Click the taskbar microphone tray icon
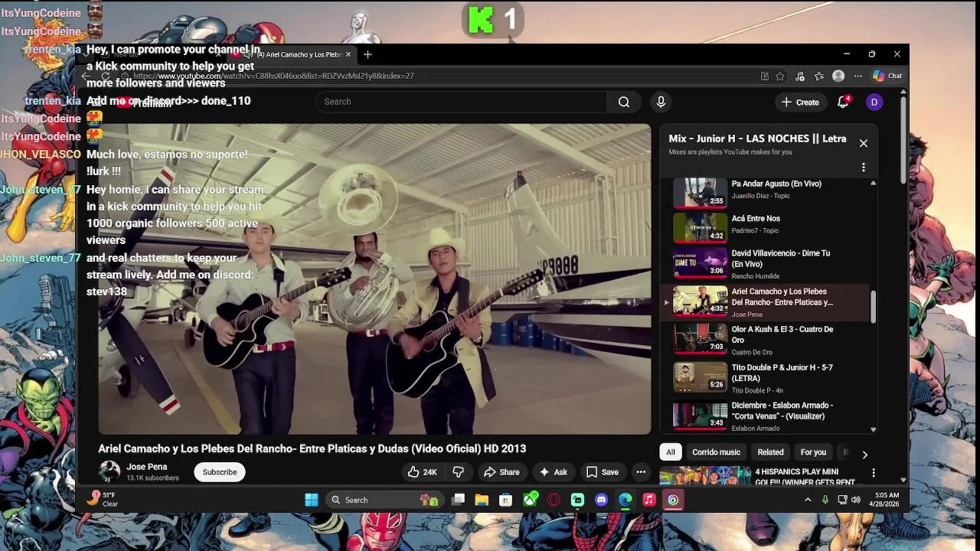The image size is (980, 551). (825, 500)
